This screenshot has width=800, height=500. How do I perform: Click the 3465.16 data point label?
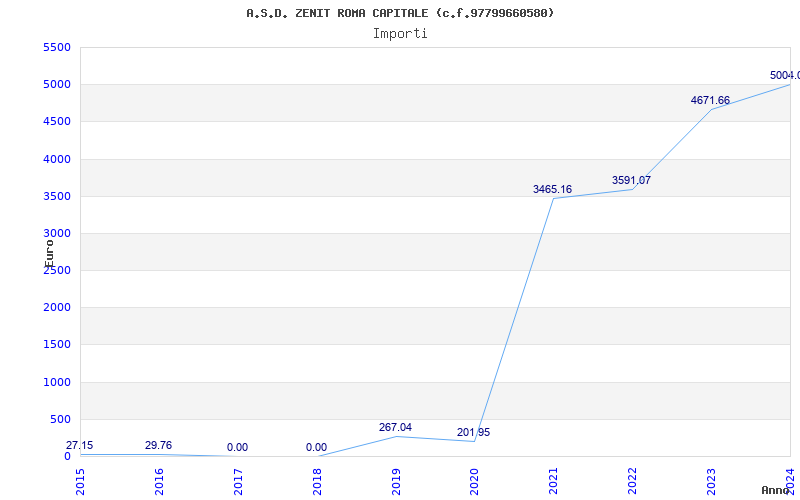(x=553, y=189)
